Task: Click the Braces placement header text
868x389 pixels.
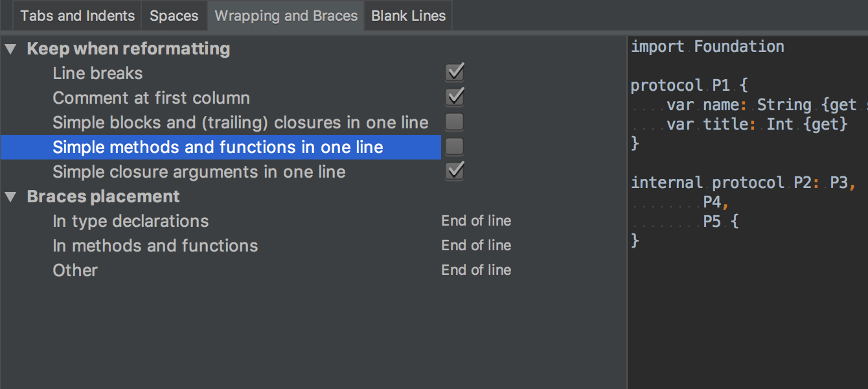Action: tap(102, 196)
